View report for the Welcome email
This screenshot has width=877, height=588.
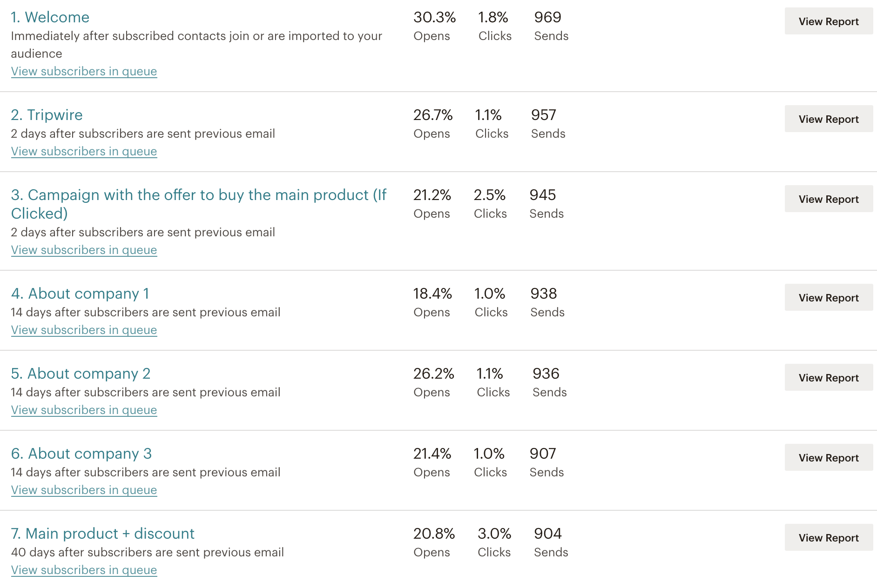(828, 21)
